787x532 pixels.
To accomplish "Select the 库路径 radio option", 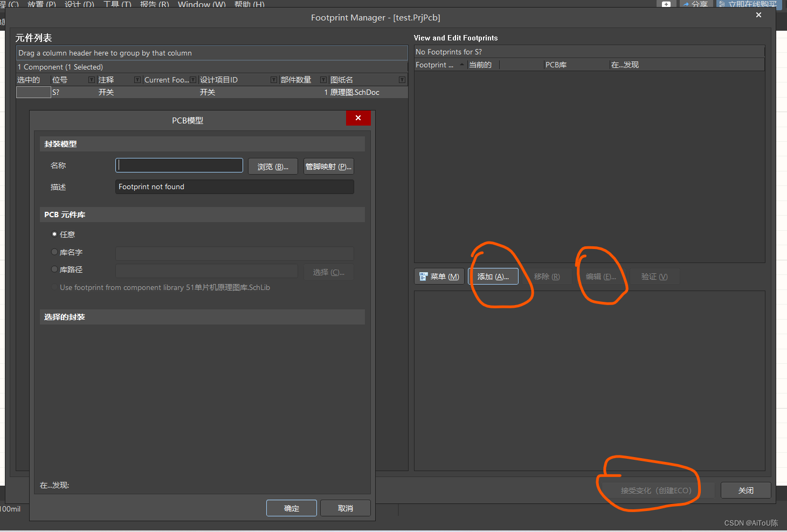I will pyautogui.click(x=54, y=269).
